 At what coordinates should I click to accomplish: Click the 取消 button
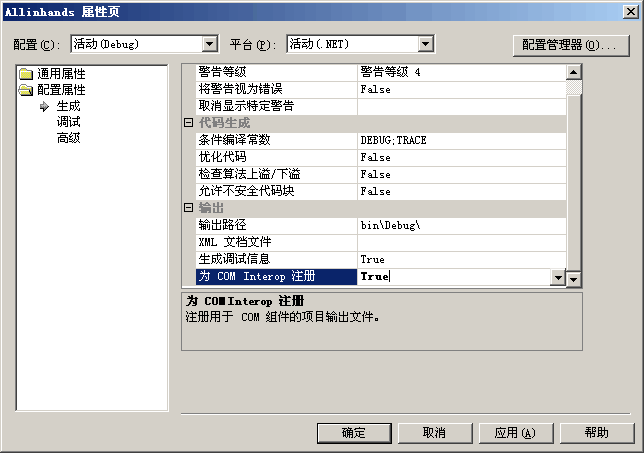(x=435, y=433)
